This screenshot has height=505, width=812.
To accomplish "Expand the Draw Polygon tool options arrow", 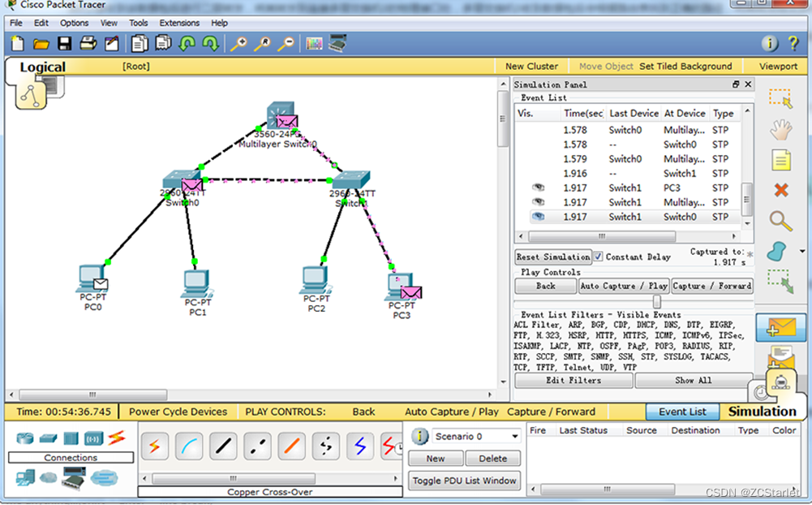I will (x=802, y=252).
